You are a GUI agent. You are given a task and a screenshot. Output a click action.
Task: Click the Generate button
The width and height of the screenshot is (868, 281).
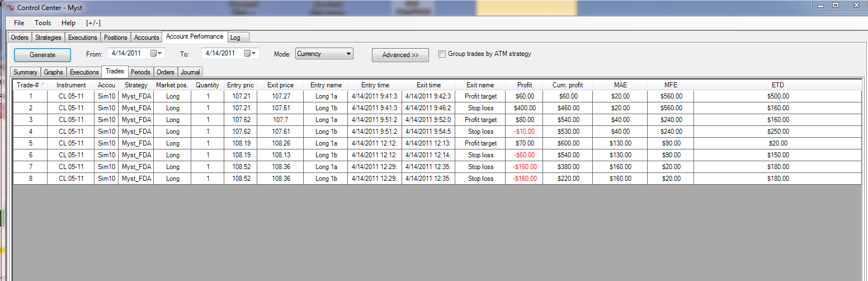pyautogui.click(x=43, y=55)
